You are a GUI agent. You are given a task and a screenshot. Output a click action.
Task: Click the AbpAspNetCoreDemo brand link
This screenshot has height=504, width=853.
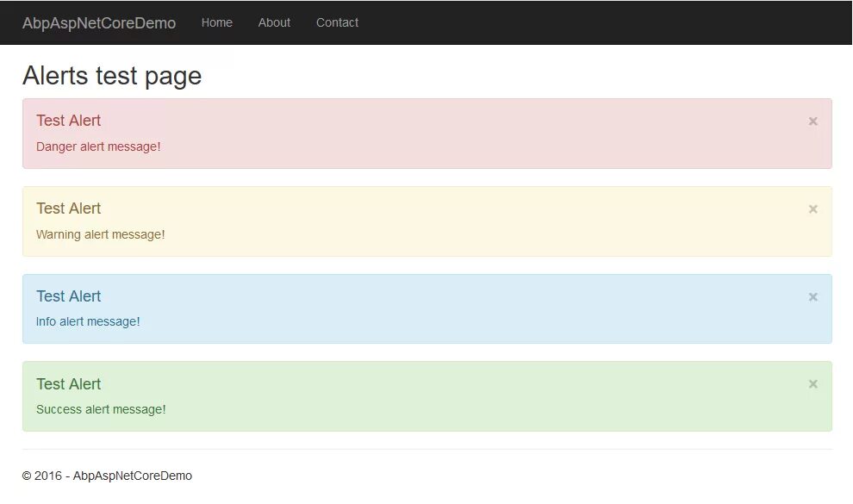99,23
